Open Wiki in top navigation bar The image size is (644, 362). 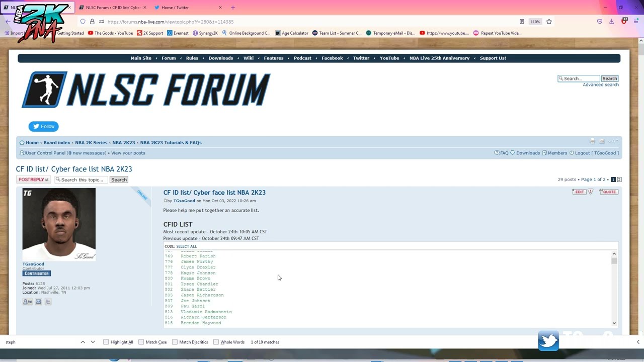point(249,58)
